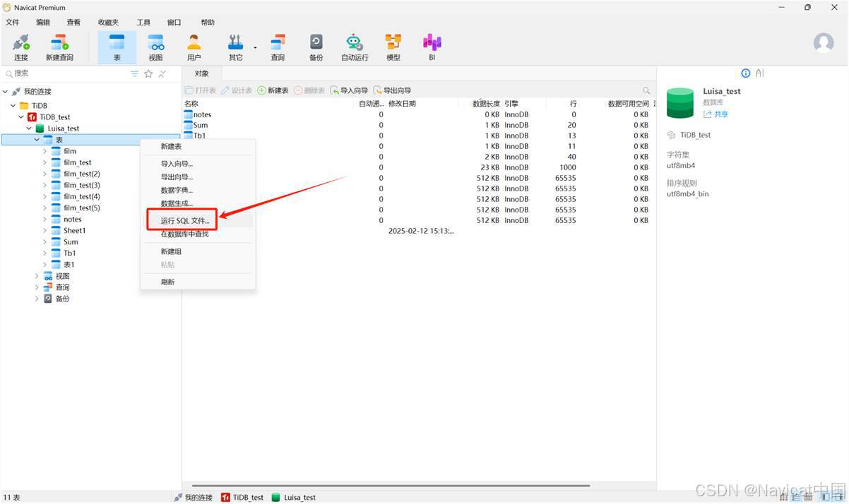849x504 pixels.
Task: Click the TiDB_test connection icon in tree
Action: click(32, 117)
